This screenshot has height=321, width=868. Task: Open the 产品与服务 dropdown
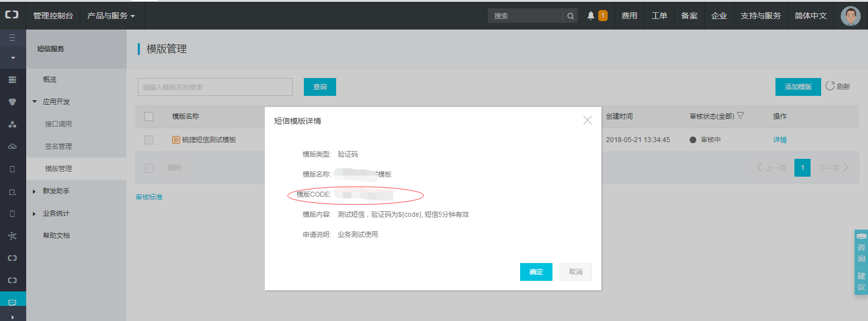coord(111,16)
